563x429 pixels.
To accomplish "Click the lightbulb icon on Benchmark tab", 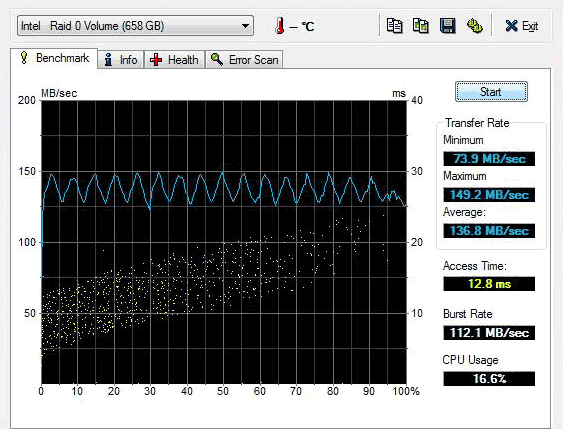I will [x=24, y=58].
